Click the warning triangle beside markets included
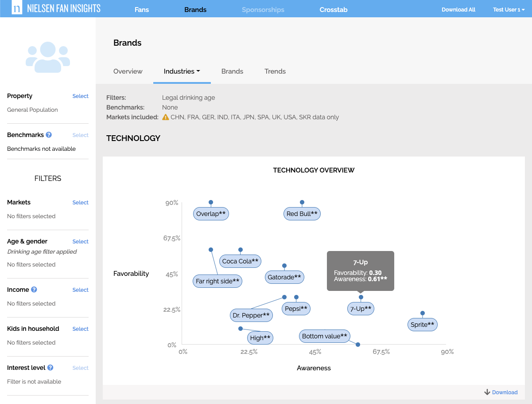 pos(165,117)
